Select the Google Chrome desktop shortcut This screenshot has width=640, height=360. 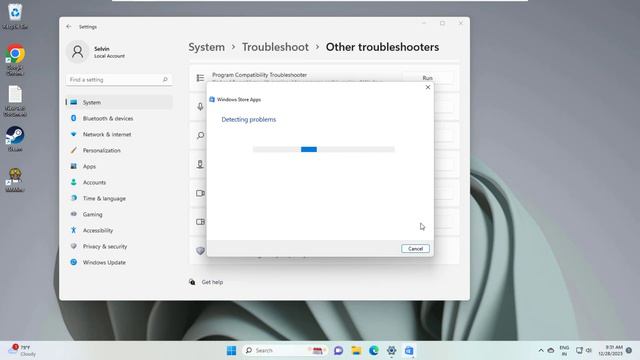point(15,60)
